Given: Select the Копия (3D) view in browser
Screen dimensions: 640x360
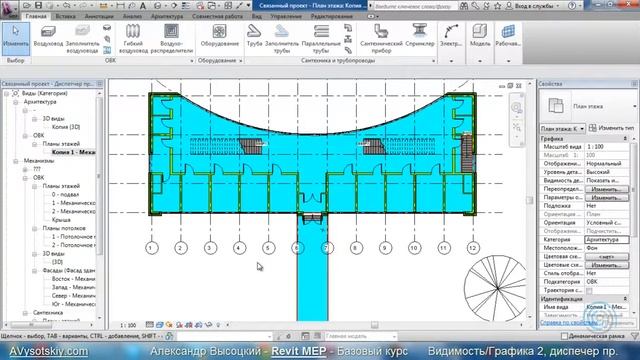Looking at the screenshot, I should point(66,127).
